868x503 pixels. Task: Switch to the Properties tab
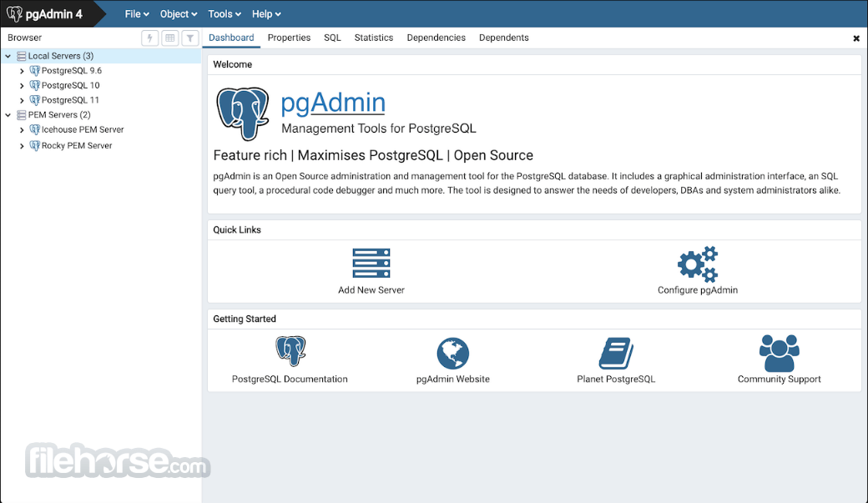[289, 38]
